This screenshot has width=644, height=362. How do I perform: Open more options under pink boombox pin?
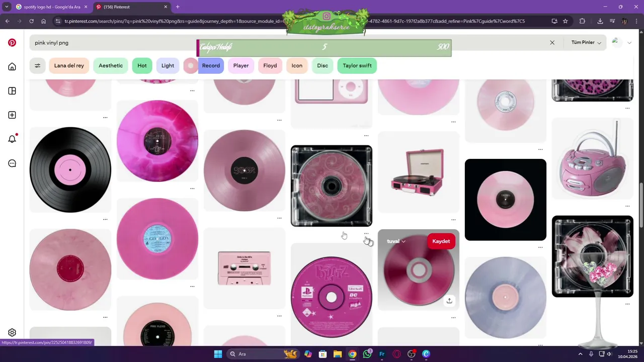point(627,206)
